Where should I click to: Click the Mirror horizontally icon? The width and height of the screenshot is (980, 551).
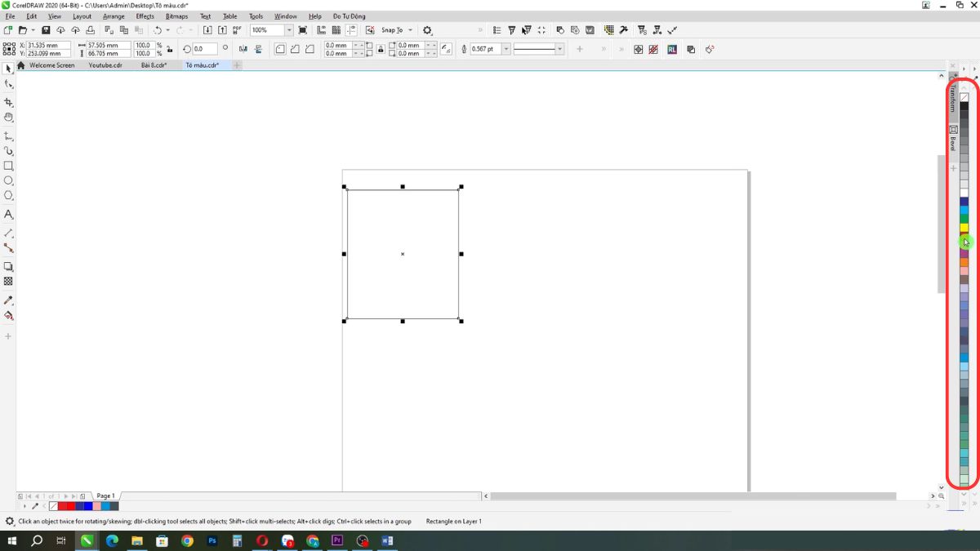pos(243,49)
